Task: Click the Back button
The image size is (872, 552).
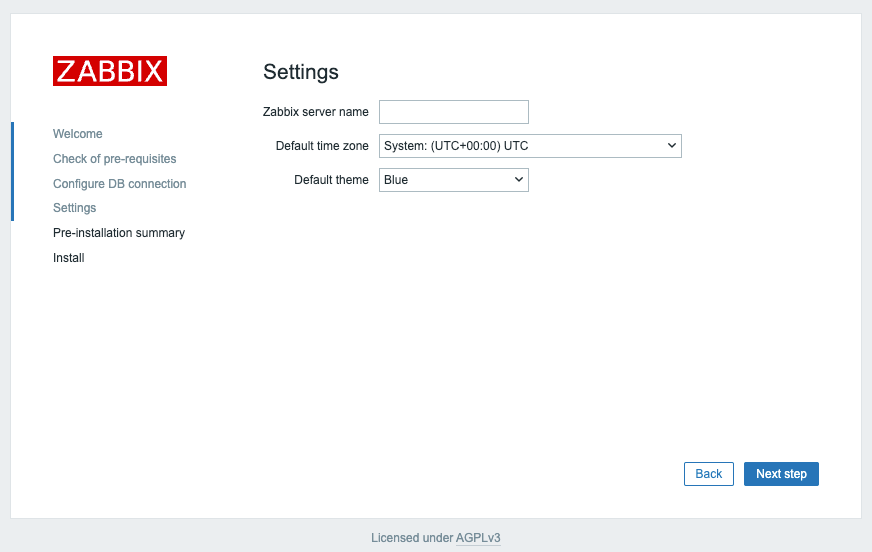Action: pyautogui.click(x=708, y=474)
